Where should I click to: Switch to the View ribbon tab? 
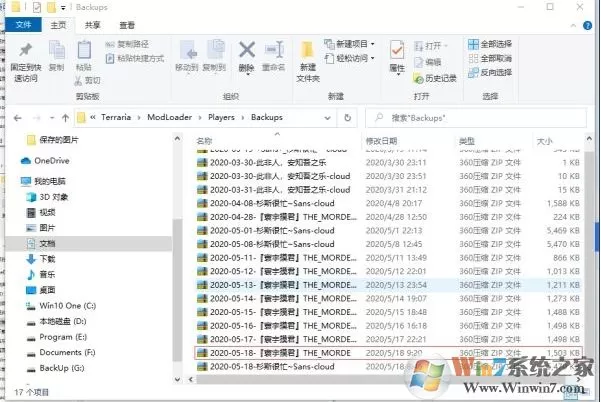click(x=127, y=25)
